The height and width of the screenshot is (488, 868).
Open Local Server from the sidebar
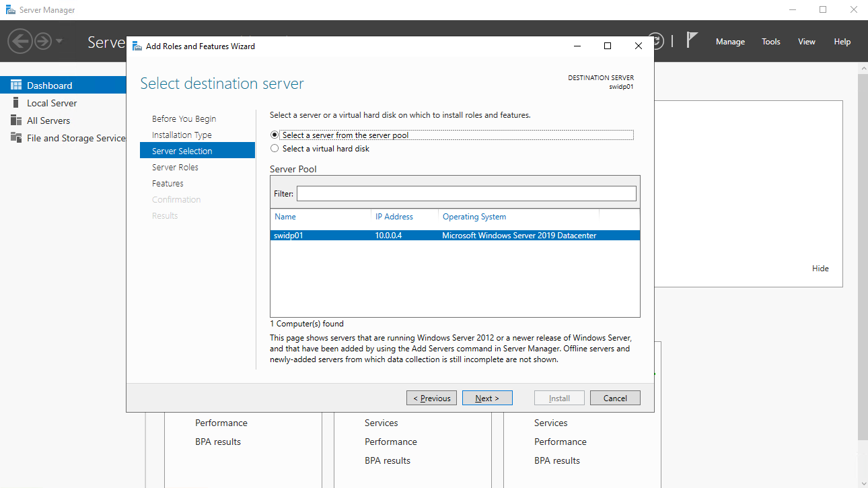pos(51,102)
